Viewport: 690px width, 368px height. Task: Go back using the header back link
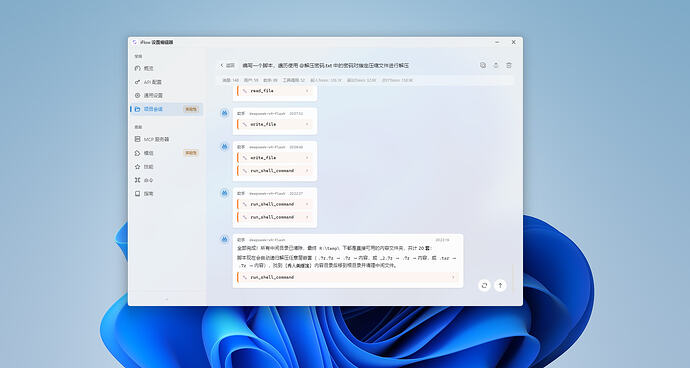click(x=227, y=65)
